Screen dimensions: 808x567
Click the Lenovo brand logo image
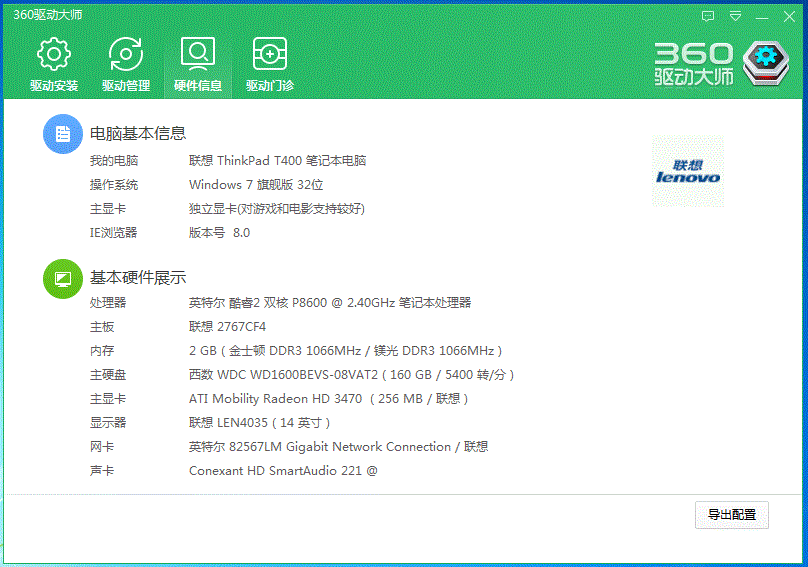click(688, 172)
